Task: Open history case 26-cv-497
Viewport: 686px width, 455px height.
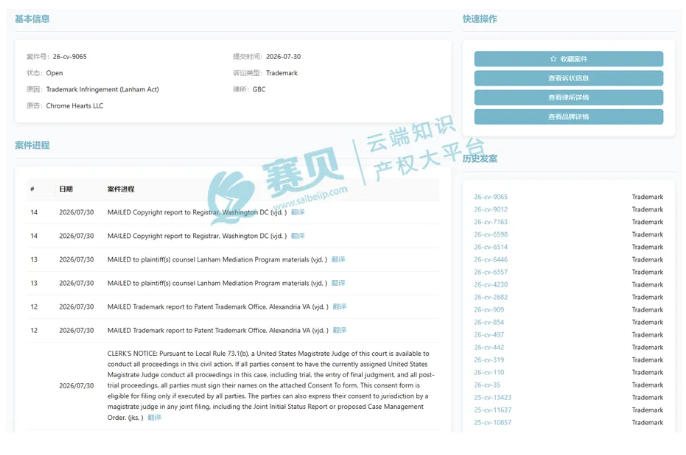Action: click(489, 335)
